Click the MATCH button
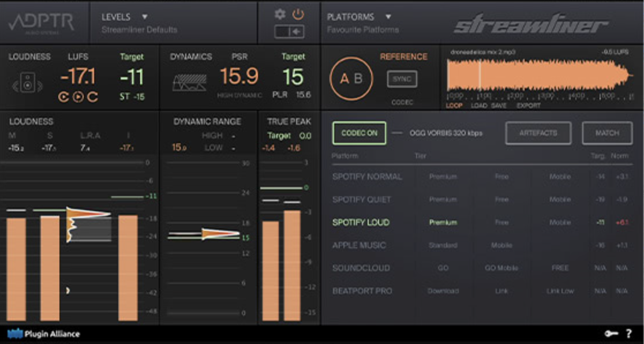This screenshot has height=344, width=644. [x=607, y=133]
